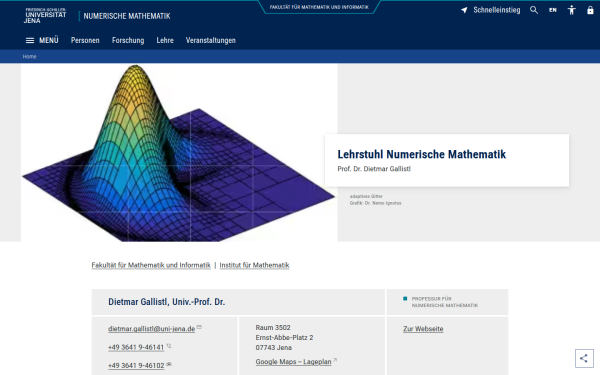Open the hamburger MENÜ icon
The image size is (600, 375).
[x=30, y=40]
